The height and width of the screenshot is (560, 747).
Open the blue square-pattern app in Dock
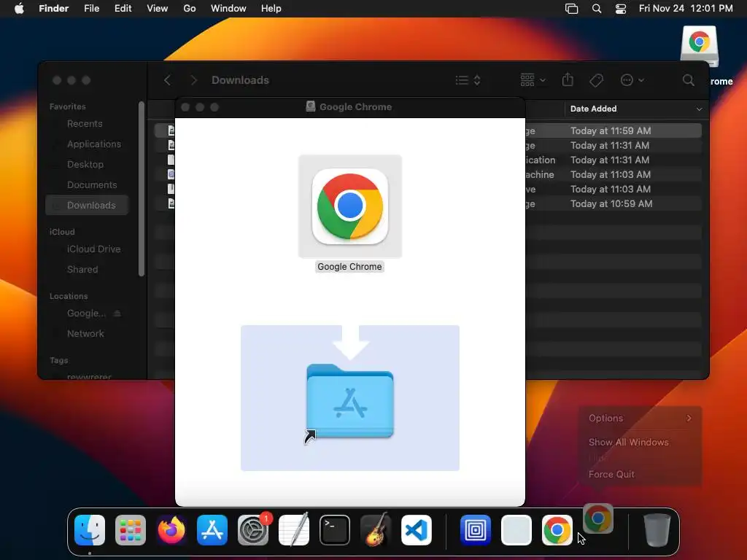pos(476,530)
